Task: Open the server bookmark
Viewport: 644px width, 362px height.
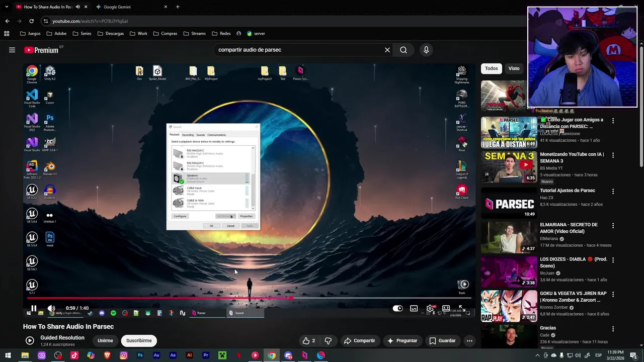Action: point(256,34)
